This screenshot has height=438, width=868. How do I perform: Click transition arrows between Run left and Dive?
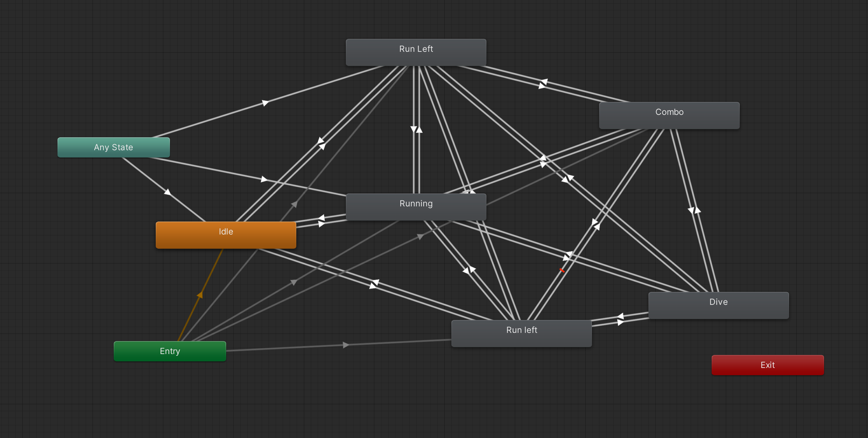[620, 319]
